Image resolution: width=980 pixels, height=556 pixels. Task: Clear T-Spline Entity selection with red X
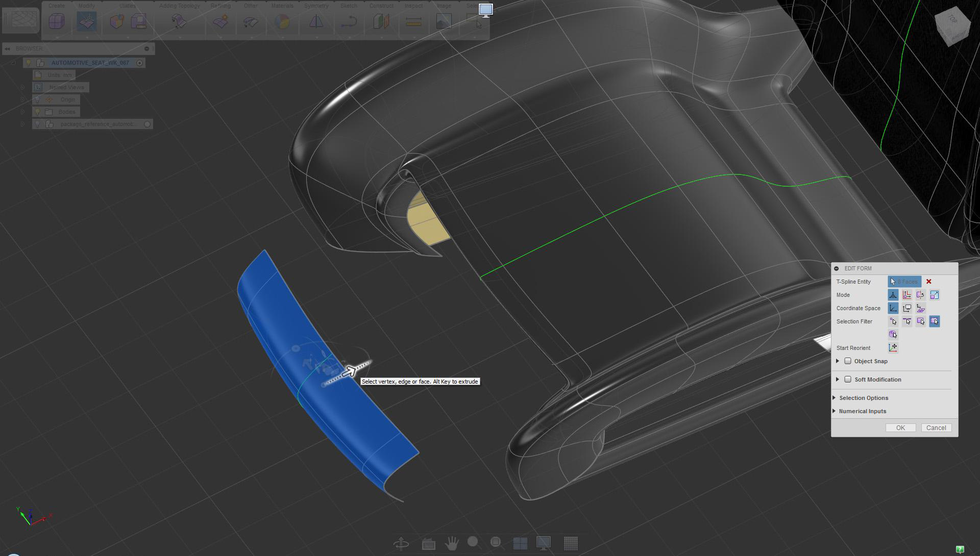coord(928,282)
